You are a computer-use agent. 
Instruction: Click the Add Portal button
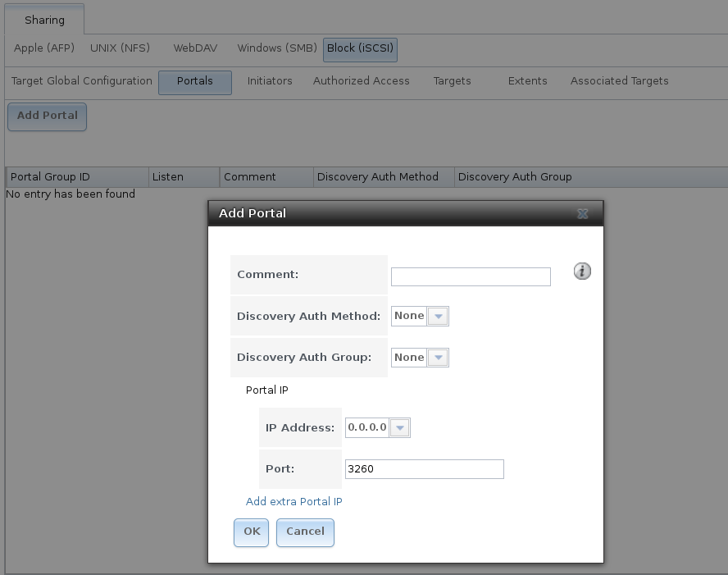(47, 116)
